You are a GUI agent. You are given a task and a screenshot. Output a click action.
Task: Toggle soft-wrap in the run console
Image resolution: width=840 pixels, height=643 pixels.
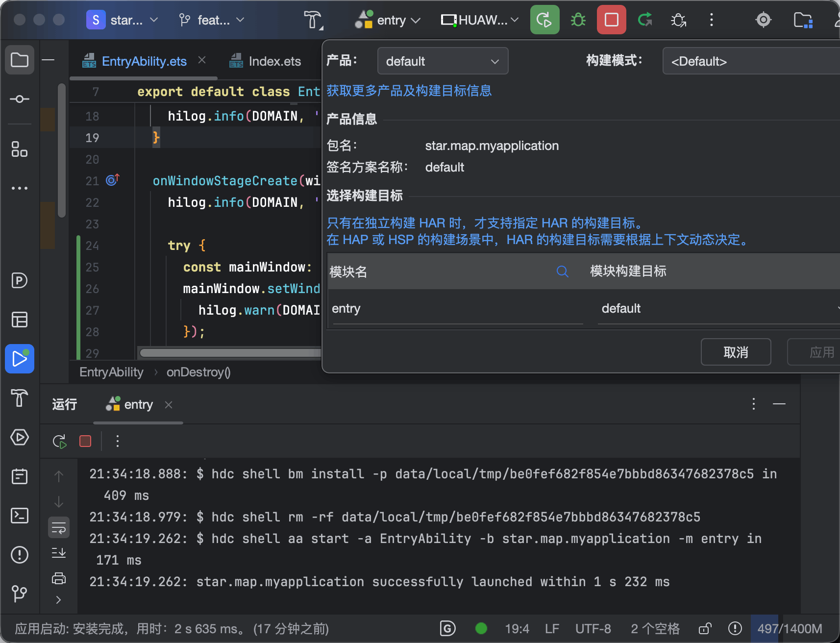(x=59, y=528)
